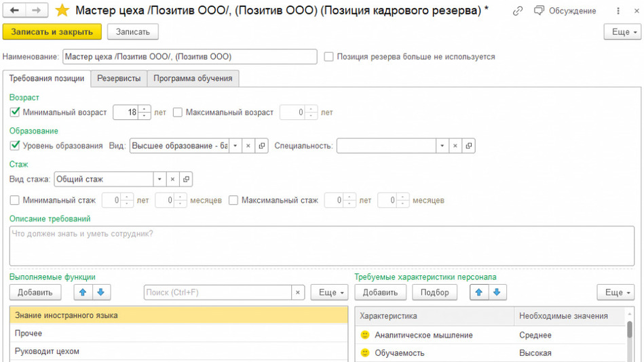This screenshot has width=644, height=362.
Task: Move function down with blue arrow
Action: tap(100, 292)
